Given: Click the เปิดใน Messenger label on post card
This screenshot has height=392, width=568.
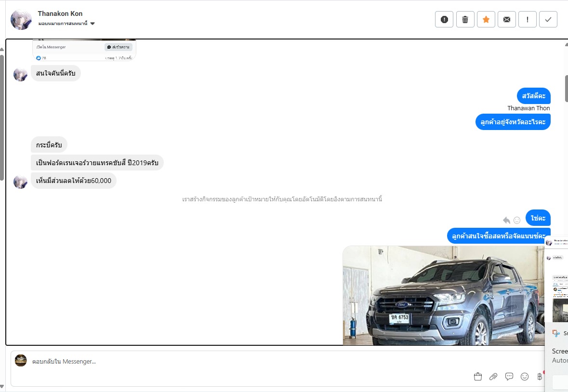Looking at the screenshot, I should 51,47.
